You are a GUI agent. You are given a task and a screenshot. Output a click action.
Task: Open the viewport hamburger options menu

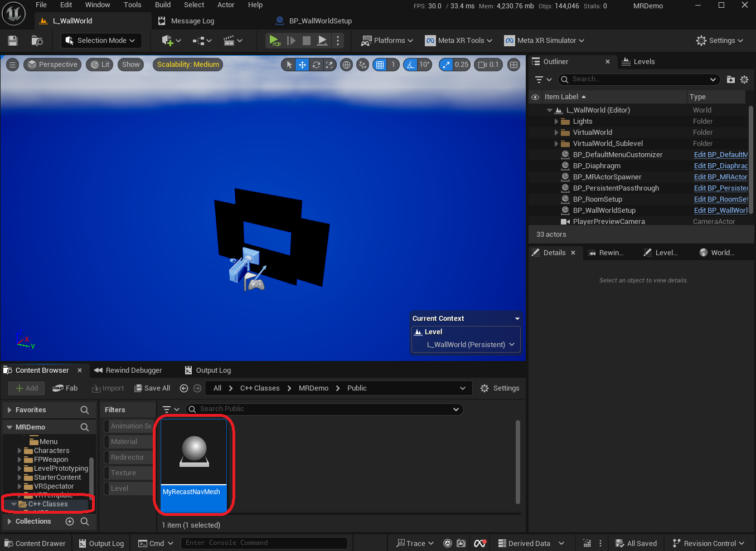(x=12, y=65)
